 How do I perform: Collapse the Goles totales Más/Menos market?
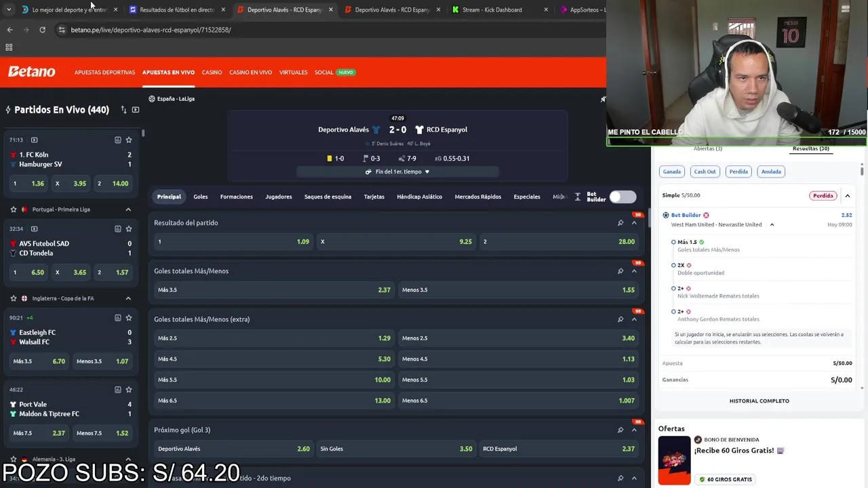click(634, 271)
